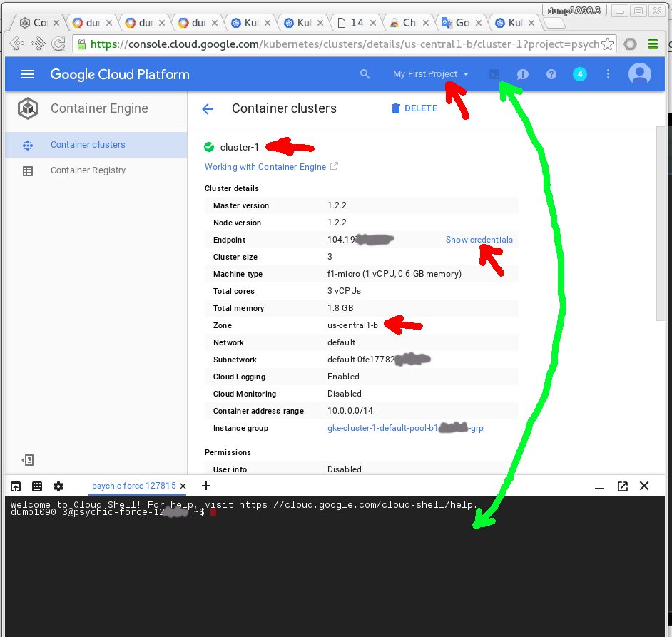672x637 pixels.
Task: Open the help question mark icon
Action: pos(551,75)
